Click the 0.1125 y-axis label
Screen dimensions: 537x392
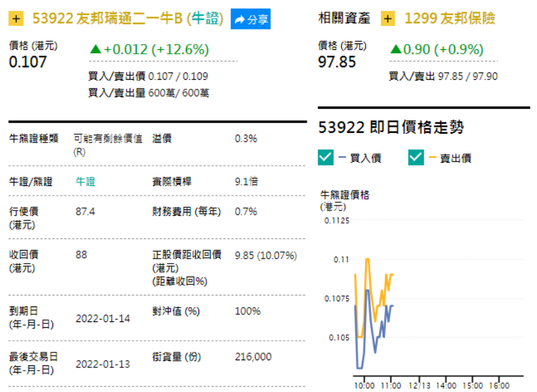point(337,221)
